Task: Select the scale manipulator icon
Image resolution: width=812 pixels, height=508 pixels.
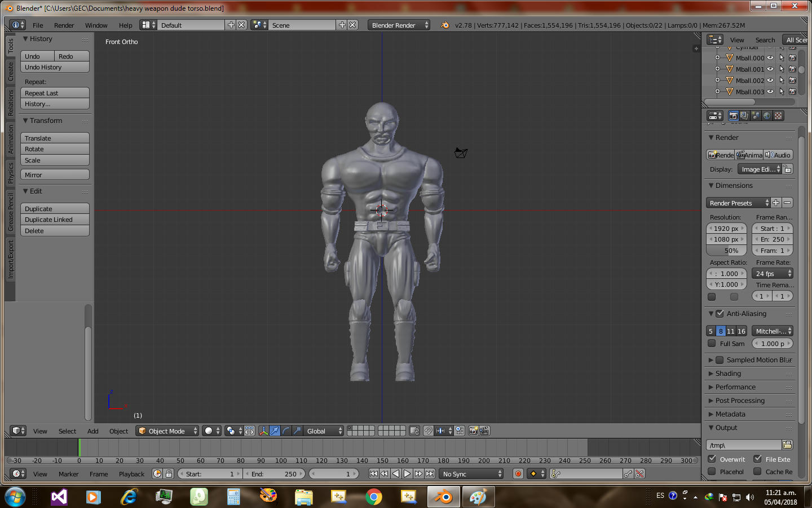Action: pos(297,431)
